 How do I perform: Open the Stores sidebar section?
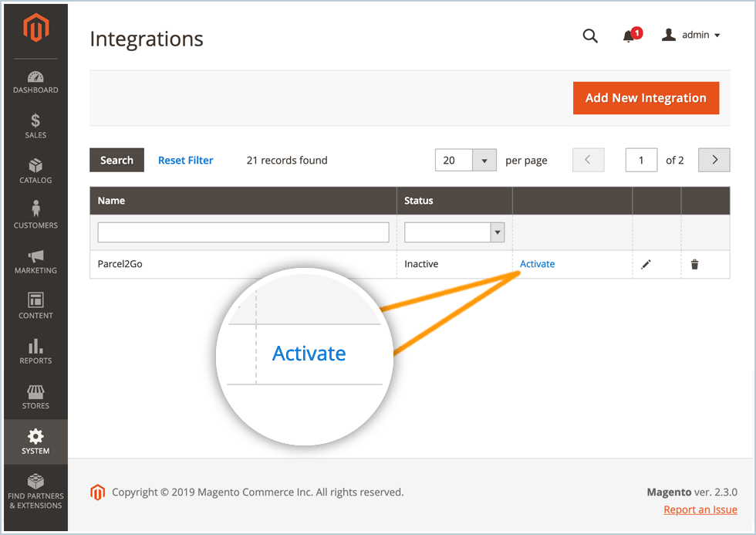pyautogui.click(x=35, y=397)
